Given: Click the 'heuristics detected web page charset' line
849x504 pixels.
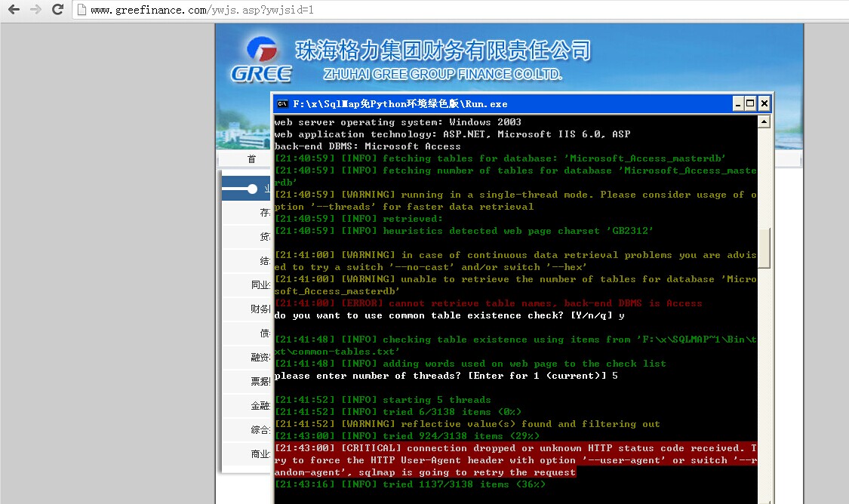Looking at the screenshot, I should [464, 231].
